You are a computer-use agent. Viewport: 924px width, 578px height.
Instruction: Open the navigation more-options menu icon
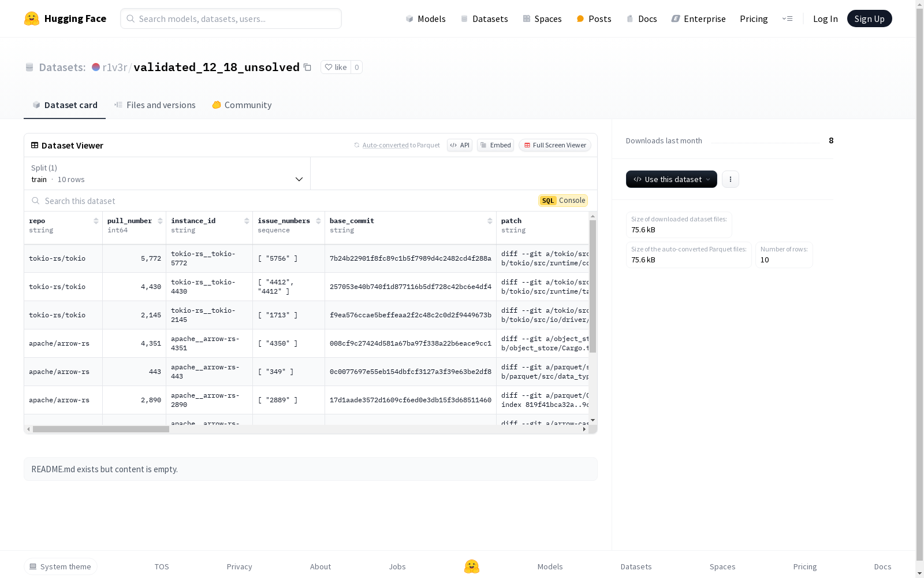787,18
